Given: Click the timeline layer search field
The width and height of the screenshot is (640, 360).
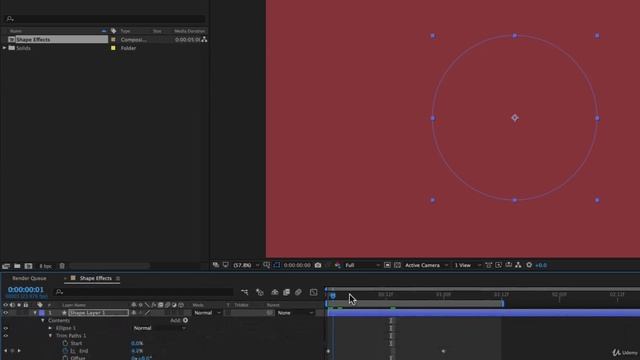Looking at the screenshot, I should [144, 292].
